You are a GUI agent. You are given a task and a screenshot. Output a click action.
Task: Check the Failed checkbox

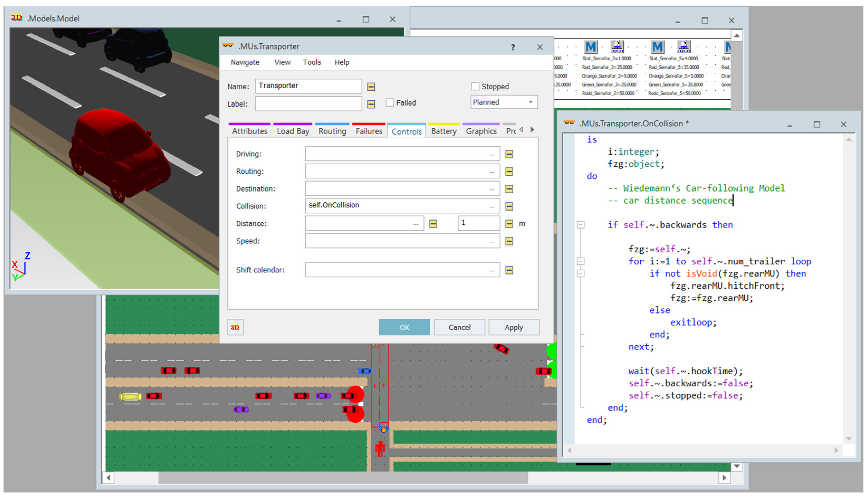pos(390,103)
